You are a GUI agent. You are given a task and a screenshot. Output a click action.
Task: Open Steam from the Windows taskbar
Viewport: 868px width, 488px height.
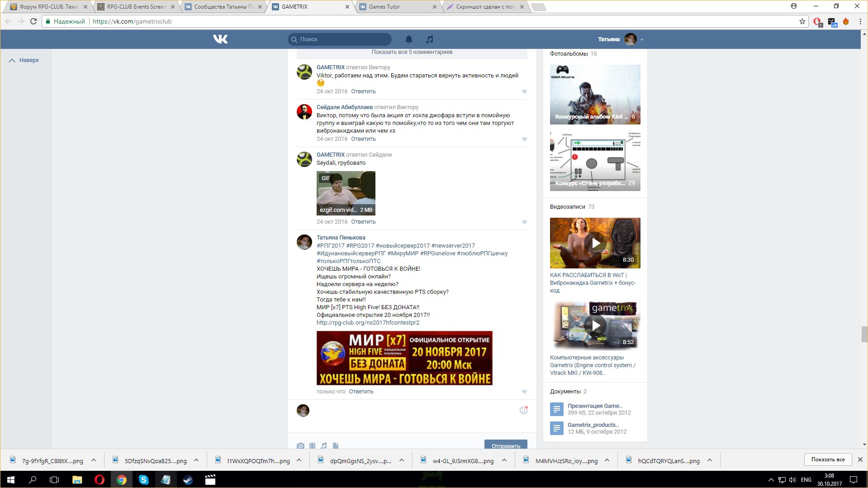click(188, 480)
